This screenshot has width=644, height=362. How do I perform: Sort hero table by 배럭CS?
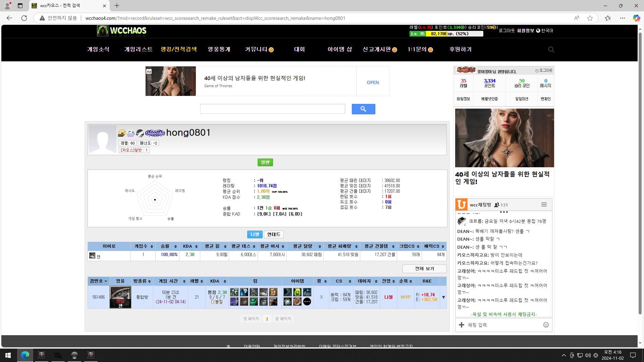[434, 246]
